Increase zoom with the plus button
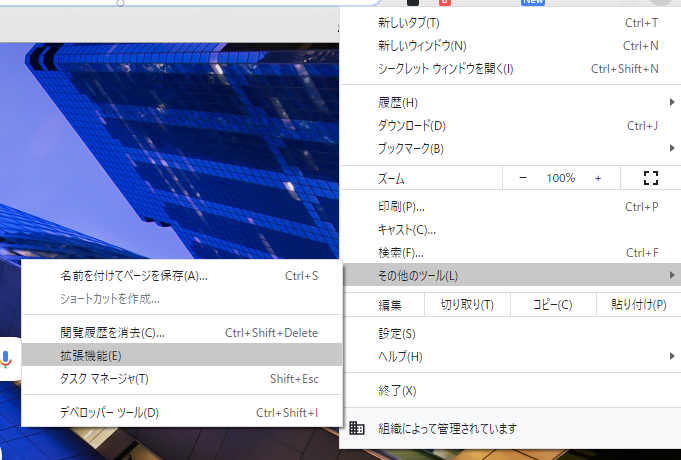Screen dimensions: 681x460 [x=598, y=178]
